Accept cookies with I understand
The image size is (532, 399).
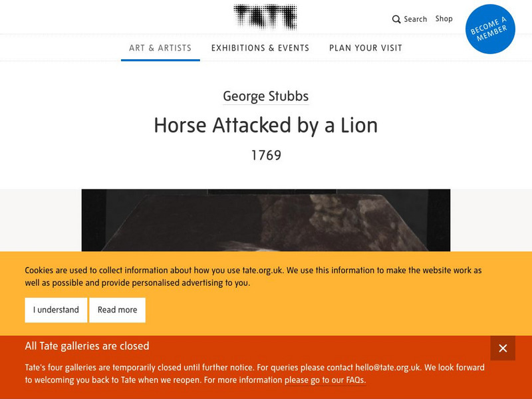click(x=56, y=310)
